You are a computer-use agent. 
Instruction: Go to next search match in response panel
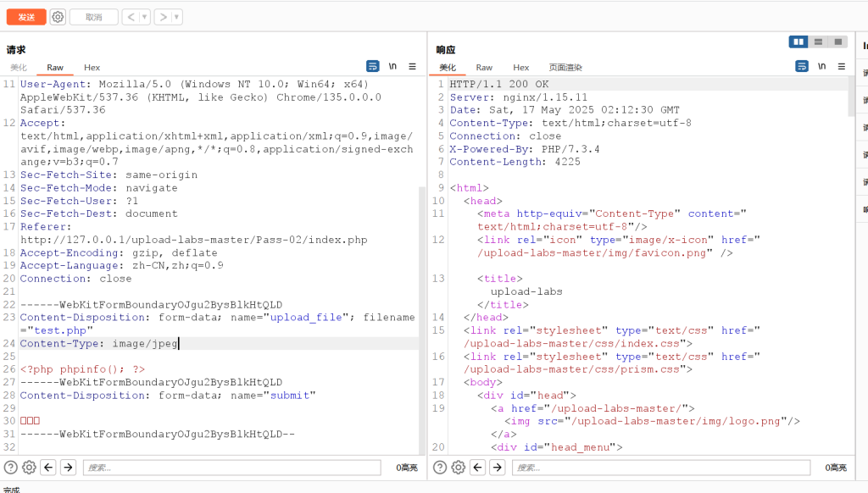click(498, 467)
